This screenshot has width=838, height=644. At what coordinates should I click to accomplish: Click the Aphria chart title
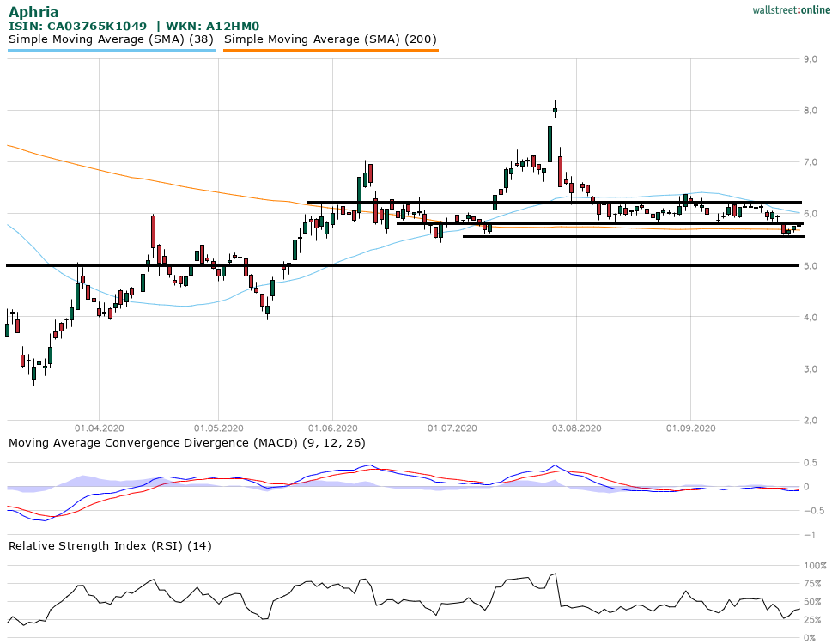point(34,12)
